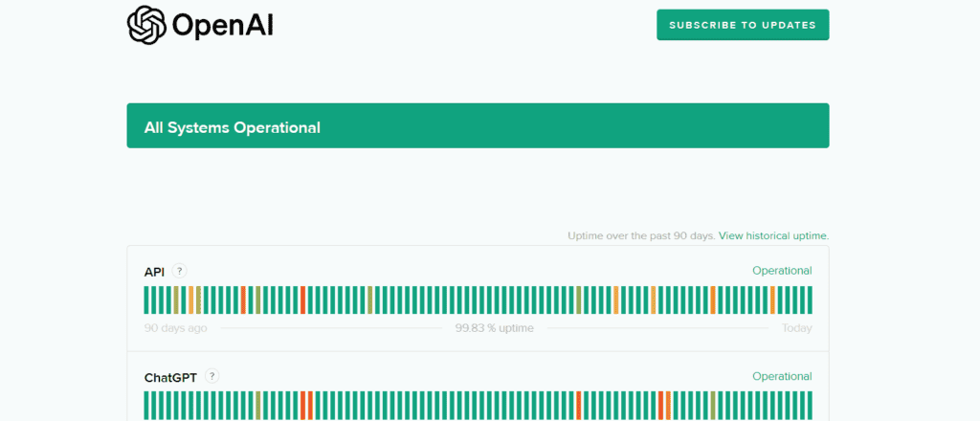Select the first bar in API uptime chart
Viewport: 980px width, 421px height.
146,299
